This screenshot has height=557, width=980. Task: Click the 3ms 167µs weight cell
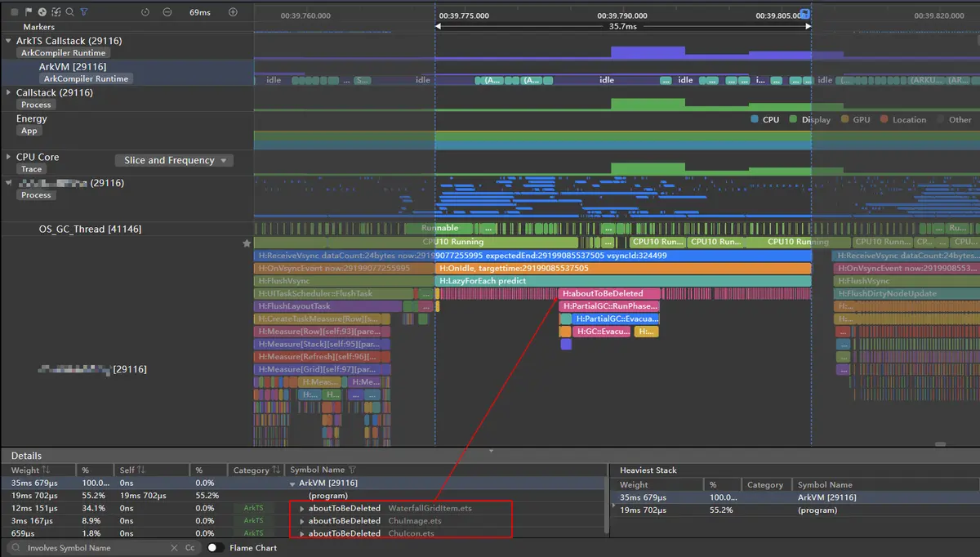31,520
